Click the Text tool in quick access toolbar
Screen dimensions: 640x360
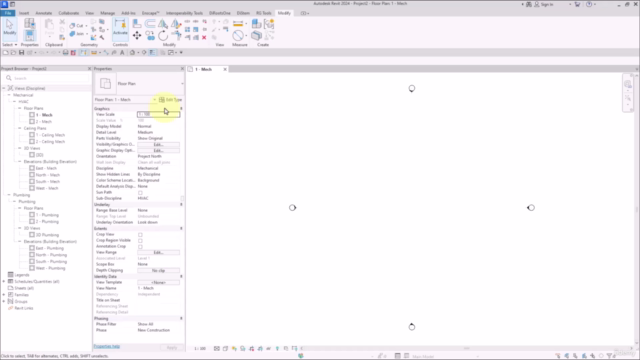tap(122, 53)
